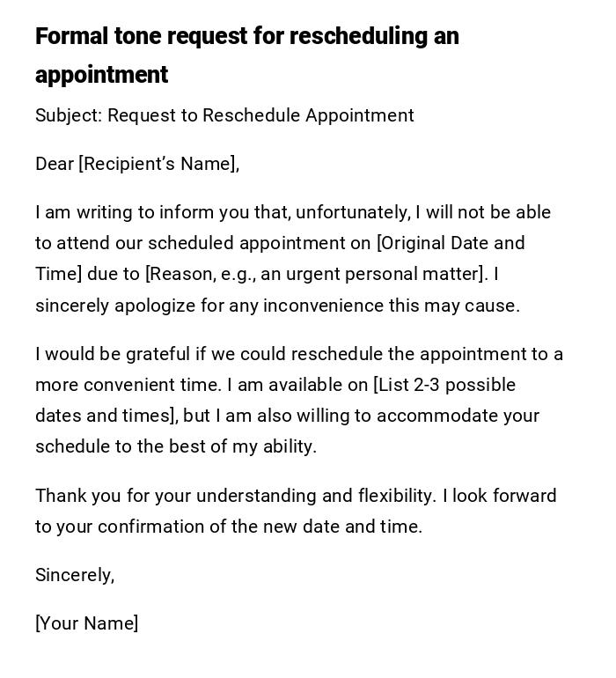616x678 pixels.
Task: Click the 'Subject: Request to Reschedule Appointment' line
Action: (x=224, y=115)
